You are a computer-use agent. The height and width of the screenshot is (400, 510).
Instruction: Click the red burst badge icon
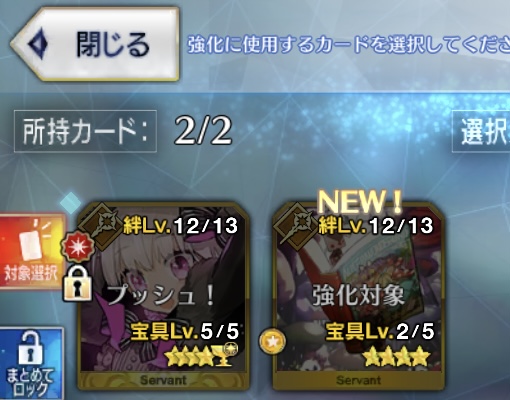(x=78, y=247)
